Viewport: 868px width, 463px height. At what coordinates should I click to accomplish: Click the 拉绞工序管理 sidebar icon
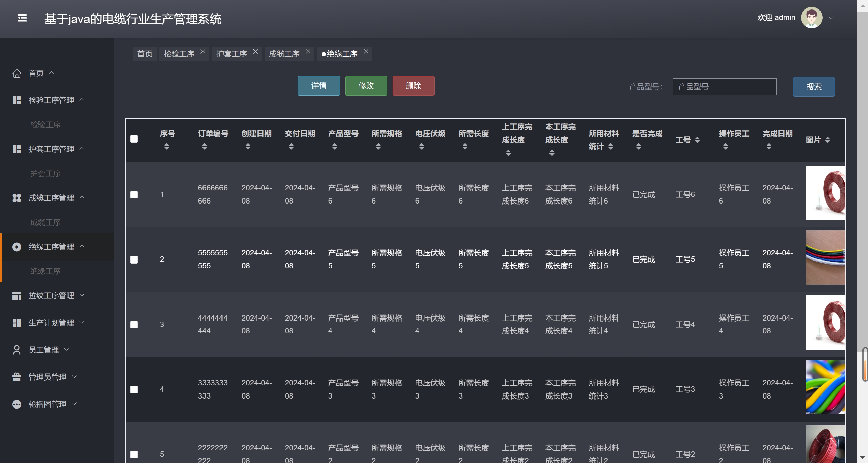click(x=17, y=296)
